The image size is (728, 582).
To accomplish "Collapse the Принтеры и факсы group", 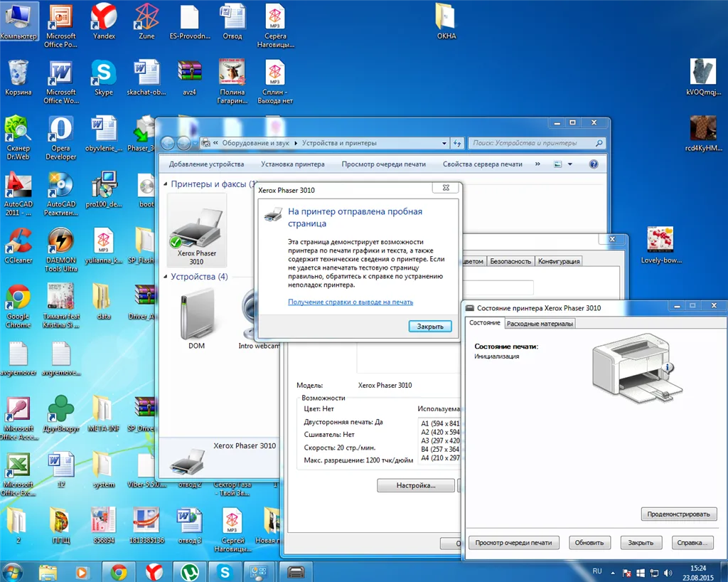I will tap(165, 184).
